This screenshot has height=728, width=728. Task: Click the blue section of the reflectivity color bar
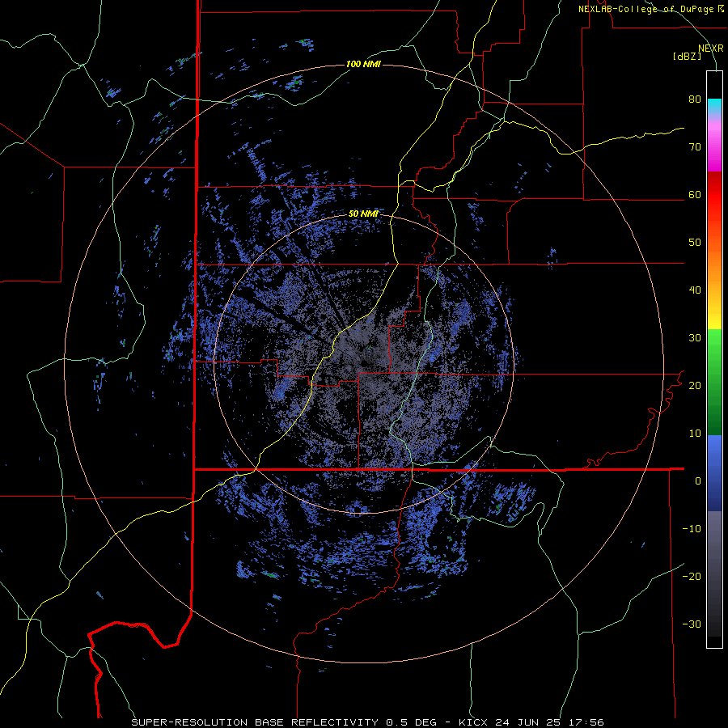714,472
